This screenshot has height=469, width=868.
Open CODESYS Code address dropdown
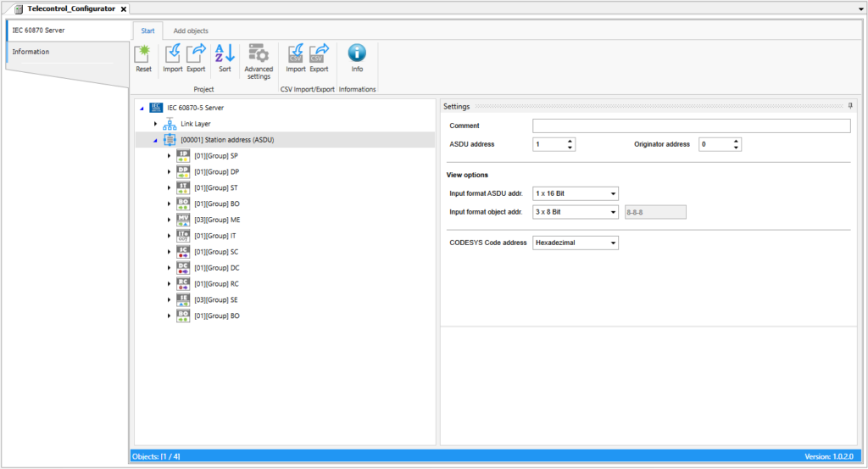[x=576, y=243]
